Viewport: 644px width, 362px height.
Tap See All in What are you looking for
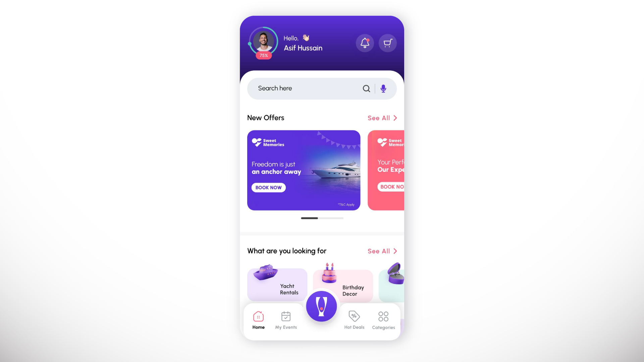[382, 251]
